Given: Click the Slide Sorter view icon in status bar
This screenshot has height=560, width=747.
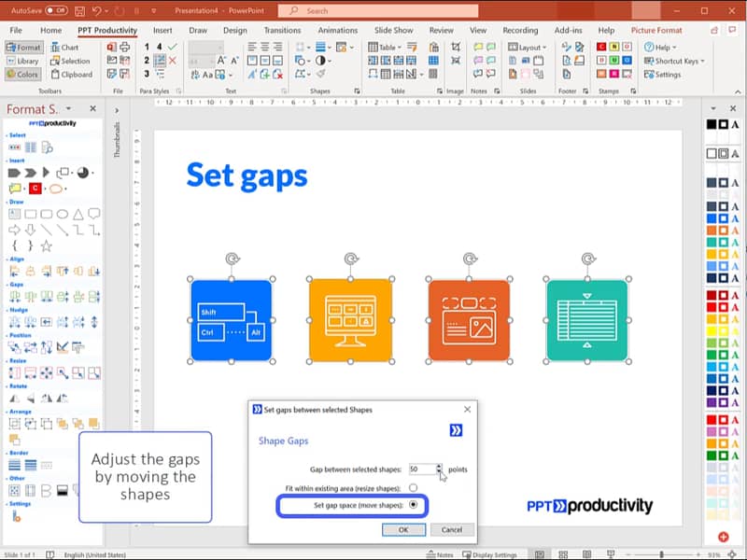Looking at the screenshot, I should point(563,554).
